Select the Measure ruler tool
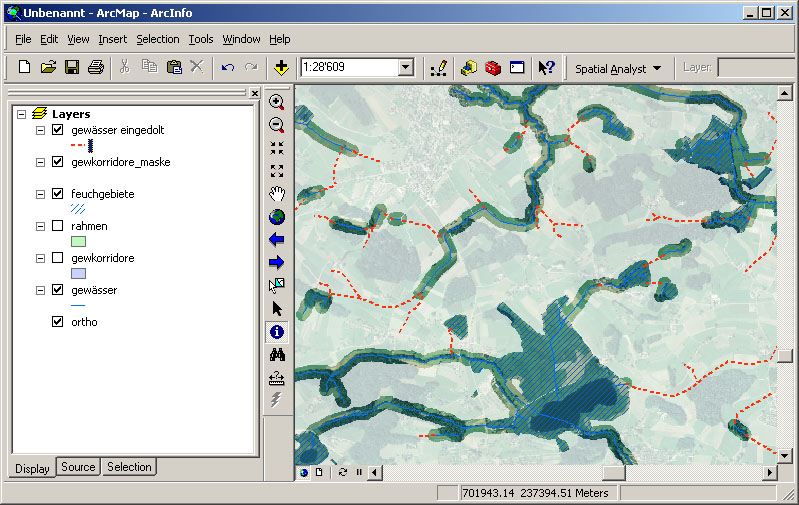This screenshot has height=505, width=799. pyautogui.click(x=277, y=378)
